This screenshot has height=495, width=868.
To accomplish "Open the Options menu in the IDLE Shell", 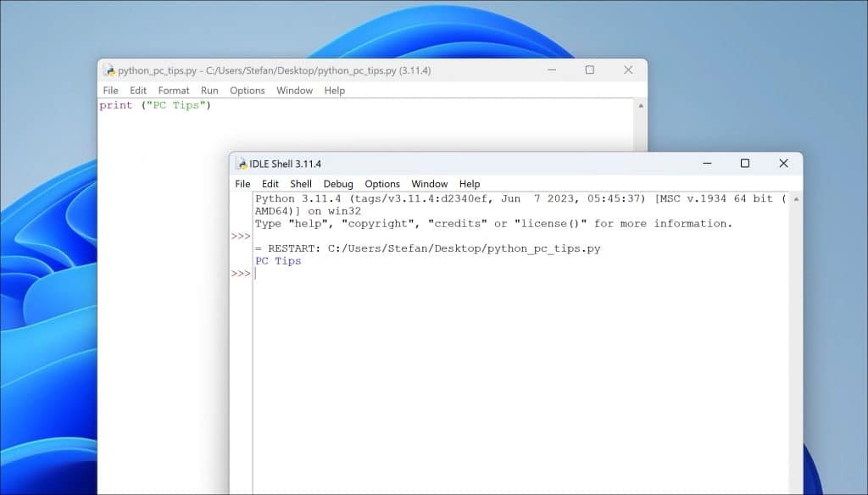I will [382, 184].
